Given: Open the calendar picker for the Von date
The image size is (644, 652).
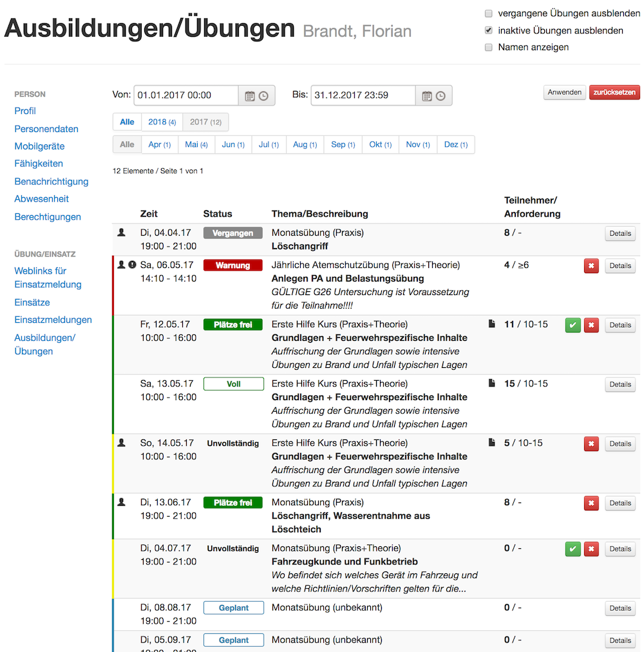Looking at the screenshot, I should point(250,96).
